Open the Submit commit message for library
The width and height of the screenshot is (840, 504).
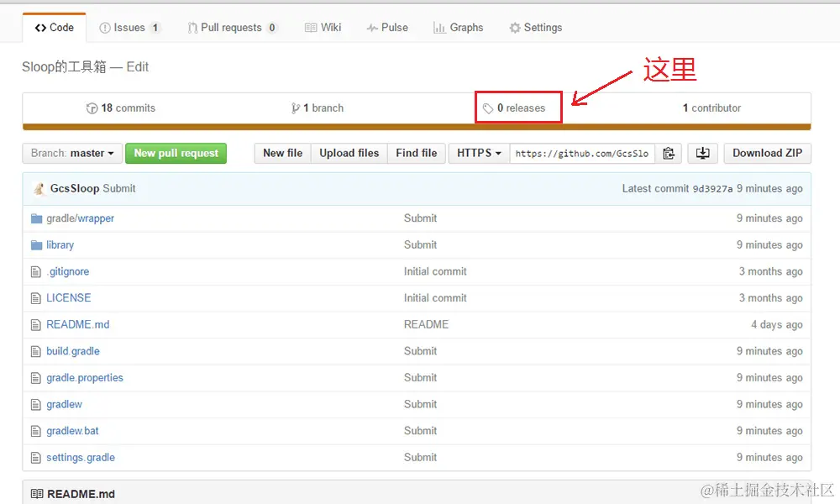click(421, 244)
